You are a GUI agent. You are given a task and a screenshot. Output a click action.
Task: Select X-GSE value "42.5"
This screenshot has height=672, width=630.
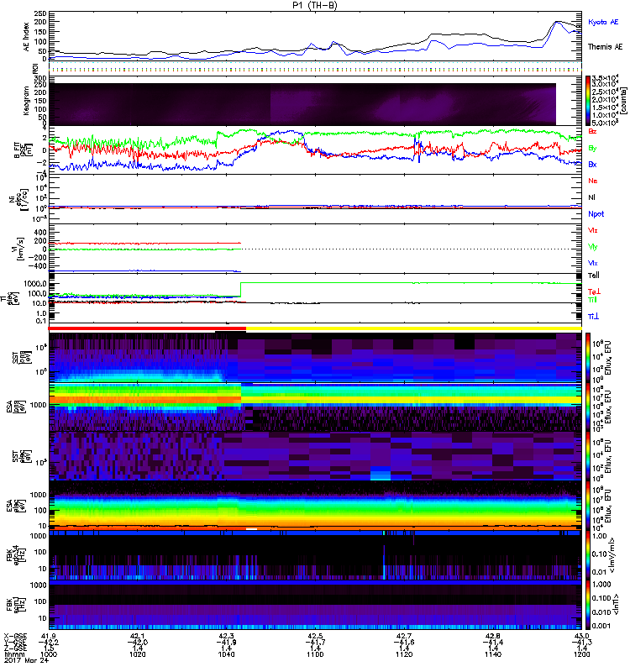tap(315, 636)
